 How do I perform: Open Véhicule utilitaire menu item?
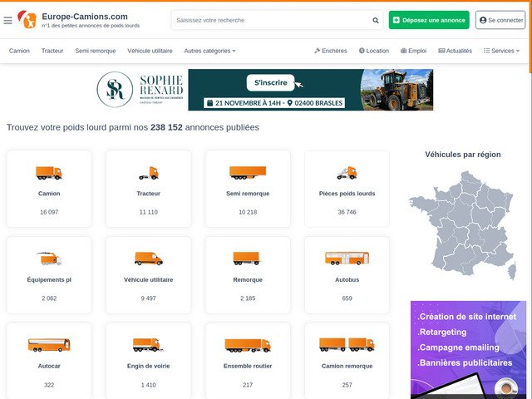point(150,51)
